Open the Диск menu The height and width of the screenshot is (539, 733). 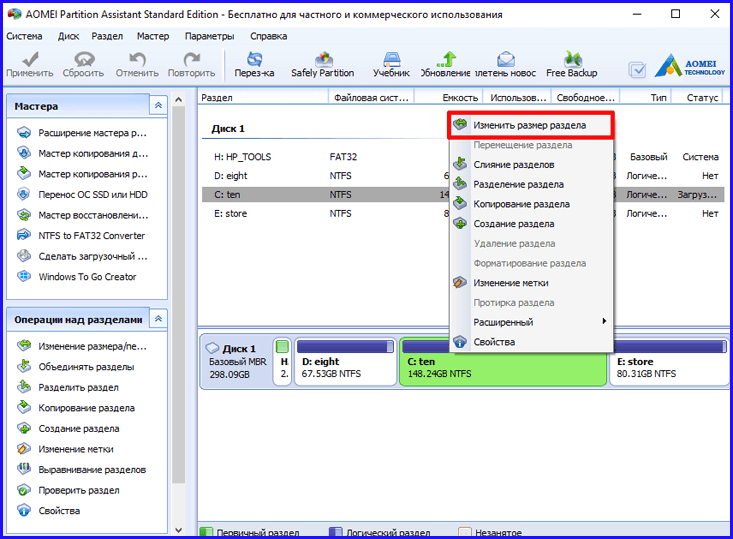[68, 36]
